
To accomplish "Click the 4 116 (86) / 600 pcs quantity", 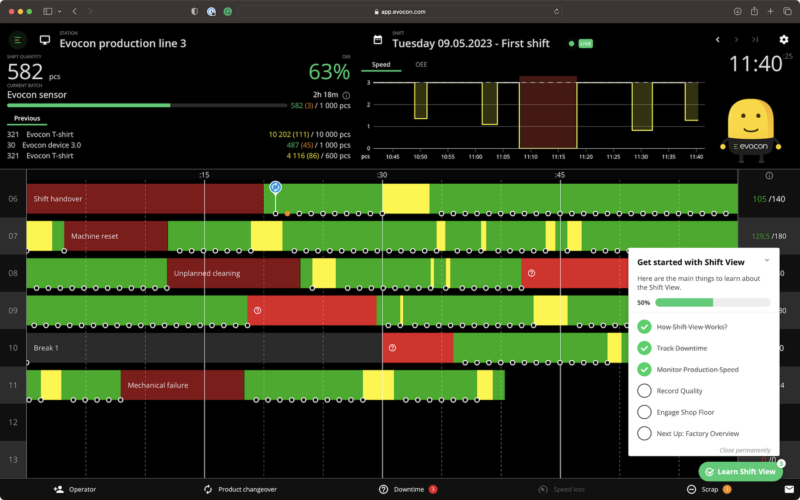I will [x=319, y=156].
